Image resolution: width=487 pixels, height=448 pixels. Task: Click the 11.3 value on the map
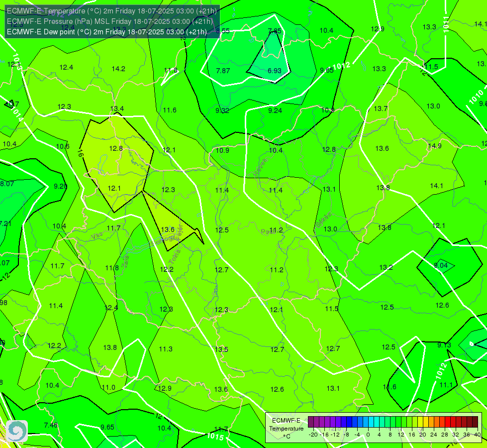click(166, 349)
